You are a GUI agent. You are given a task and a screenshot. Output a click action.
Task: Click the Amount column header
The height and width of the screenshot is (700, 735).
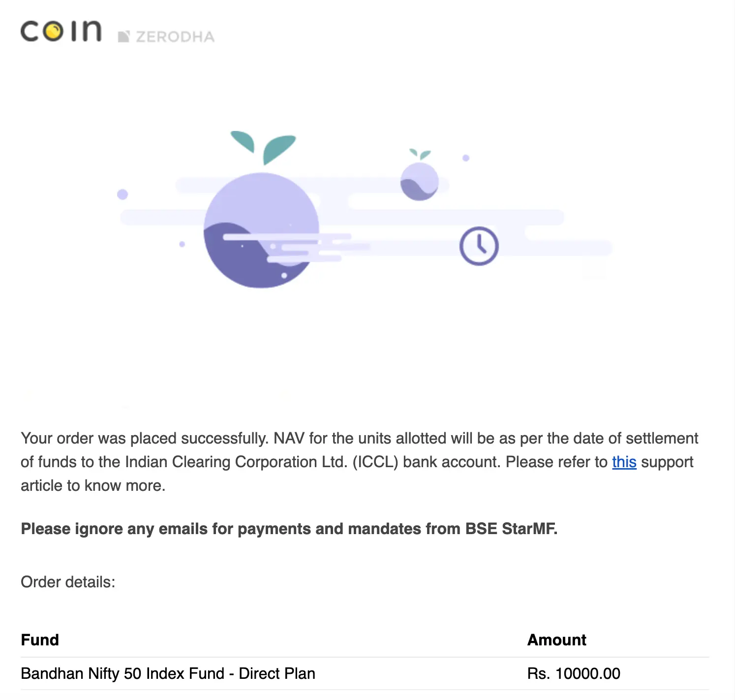557,639
